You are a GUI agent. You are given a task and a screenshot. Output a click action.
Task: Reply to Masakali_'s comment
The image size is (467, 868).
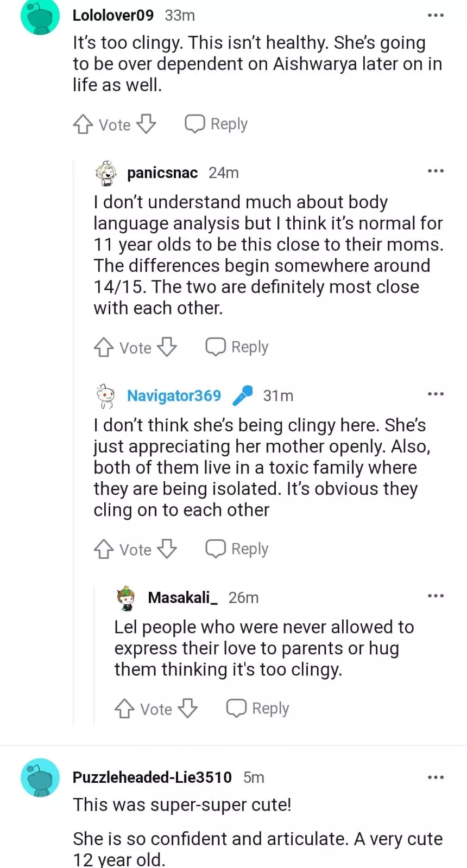coord(257,709)
